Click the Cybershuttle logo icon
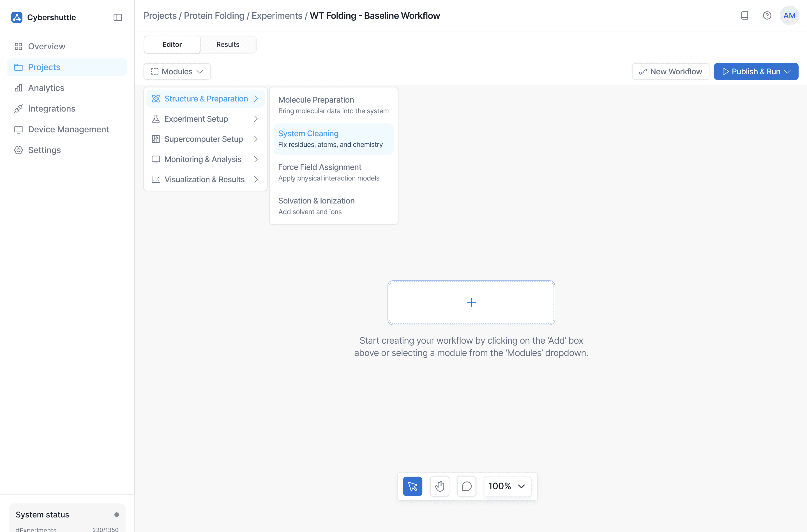807x532 pixels. pyautogui.click(x=17, y=17)
